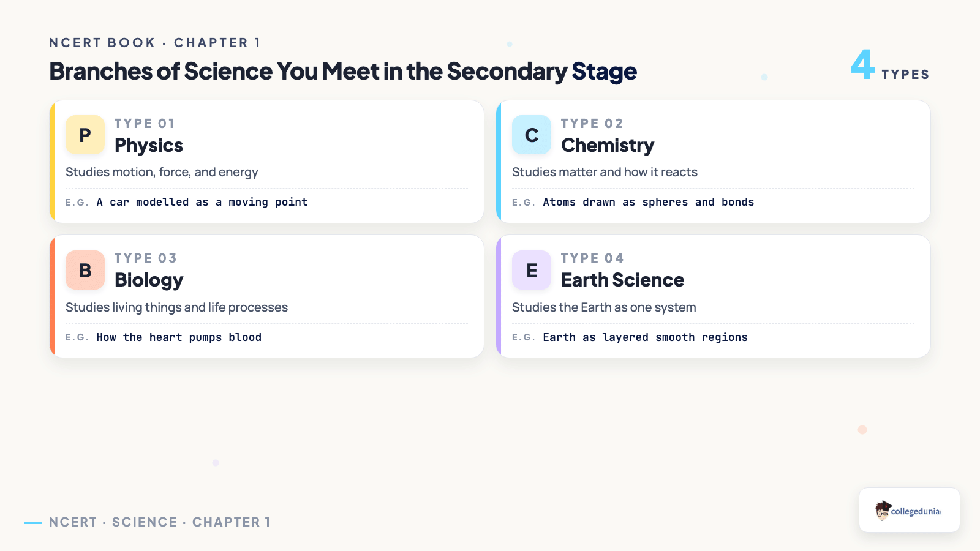This screenshot has width=980, height=551.
Task: Open the Earth Science card title
Action: point(622,280)
